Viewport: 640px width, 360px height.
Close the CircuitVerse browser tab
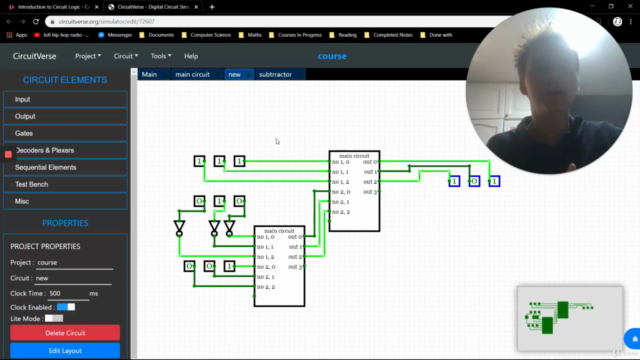tap(196, 7)
